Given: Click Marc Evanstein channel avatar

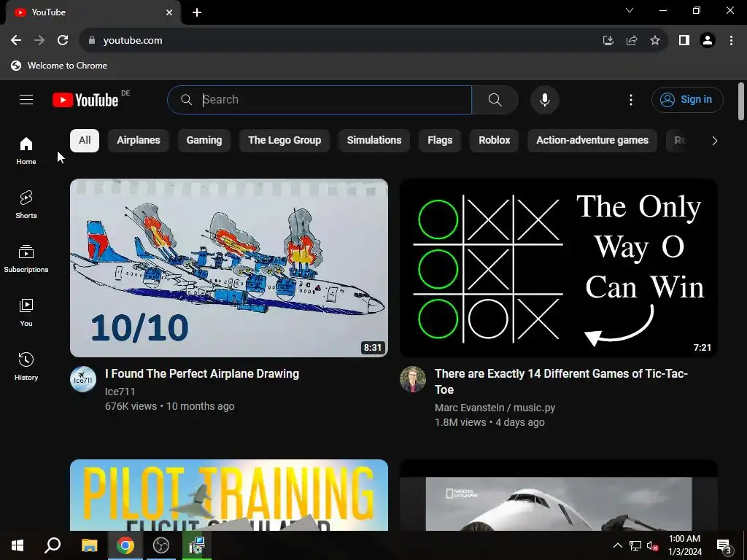Looking at the screenshot, I should 413,379.
